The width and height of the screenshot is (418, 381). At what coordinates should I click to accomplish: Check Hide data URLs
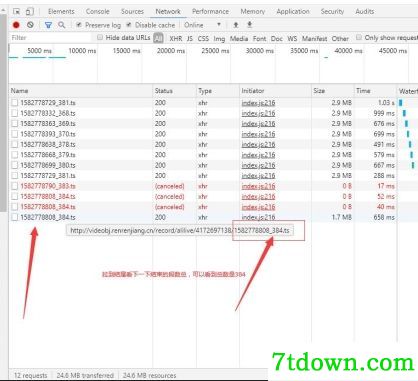pyautogui.click(x=100, y=38)
